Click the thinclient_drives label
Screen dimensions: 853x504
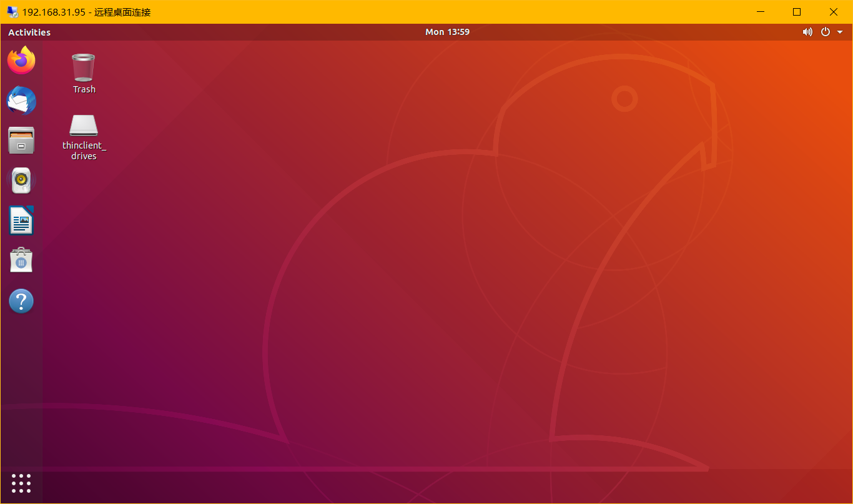coord(83,151)
